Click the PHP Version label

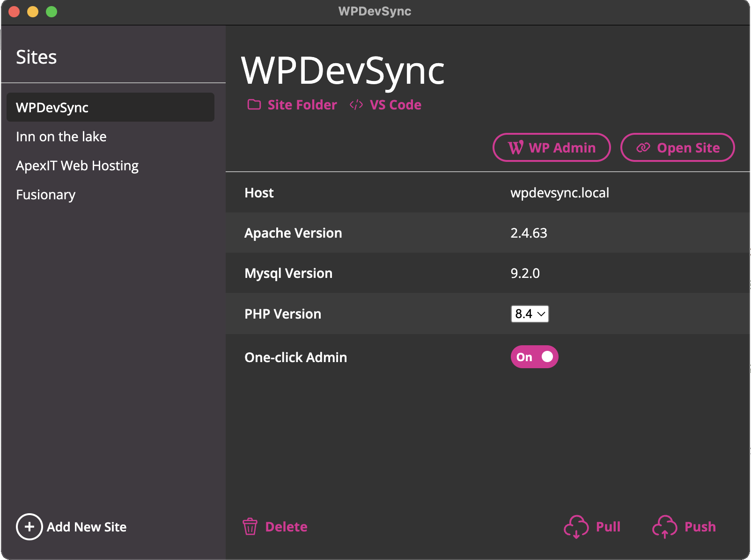pos(283,314)
